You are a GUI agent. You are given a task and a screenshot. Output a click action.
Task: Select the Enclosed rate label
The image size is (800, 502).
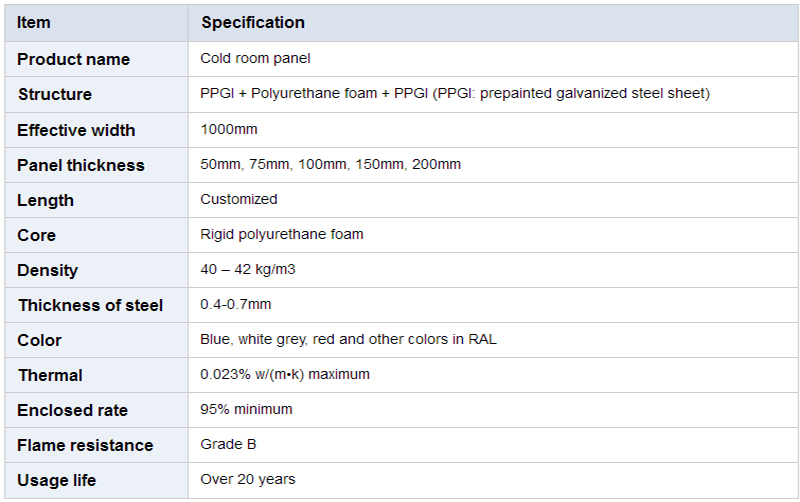coord(72,410)
